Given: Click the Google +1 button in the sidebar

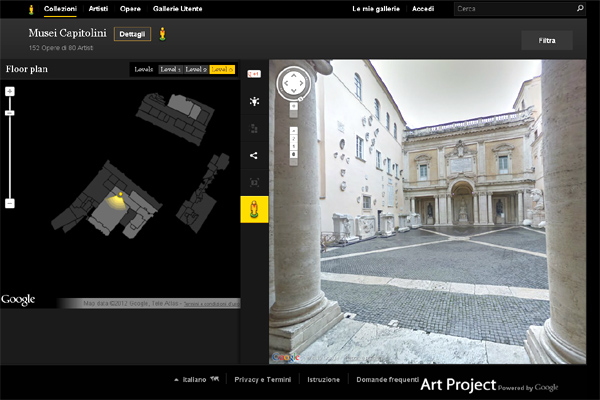Looking at the screenshot, I should pos(254,74).
